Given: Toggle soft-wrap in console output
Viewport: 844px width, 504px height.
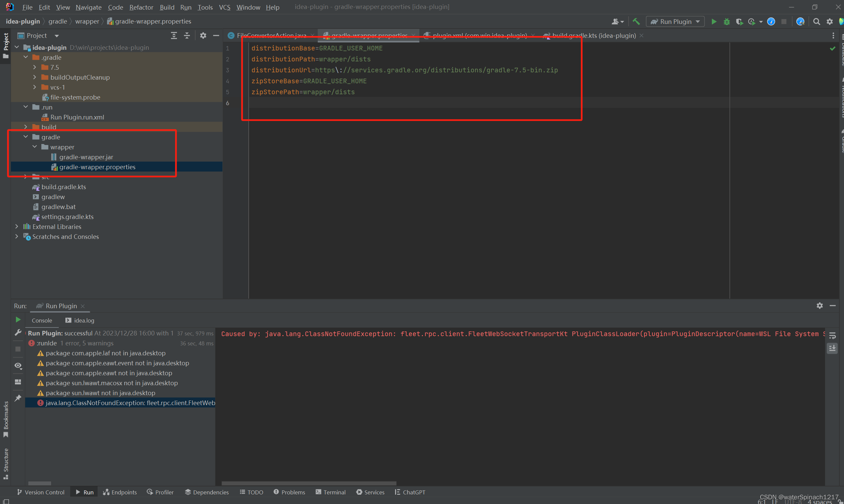Looking at the screenshot, I should [x=832, y=335].
